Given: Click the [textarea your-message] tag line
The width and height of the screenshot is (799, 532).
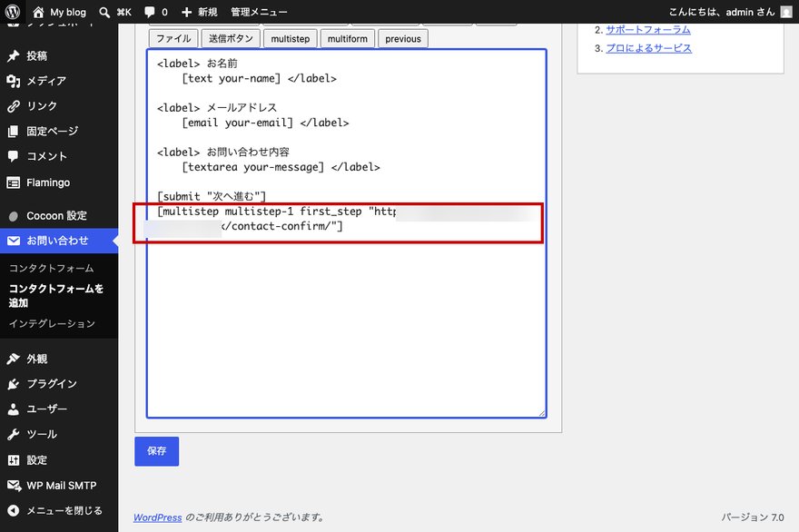Looking at the screenshot, I should 281,167.
